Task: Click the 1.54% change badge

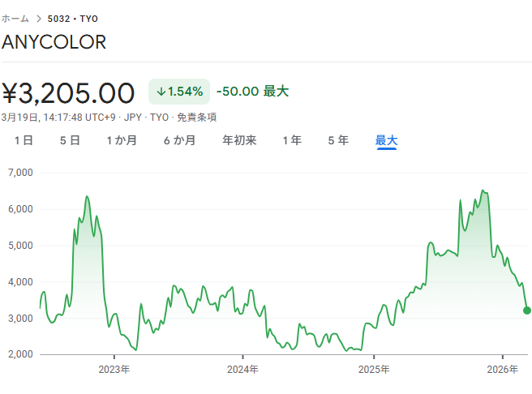Action: tap(179, 92)
